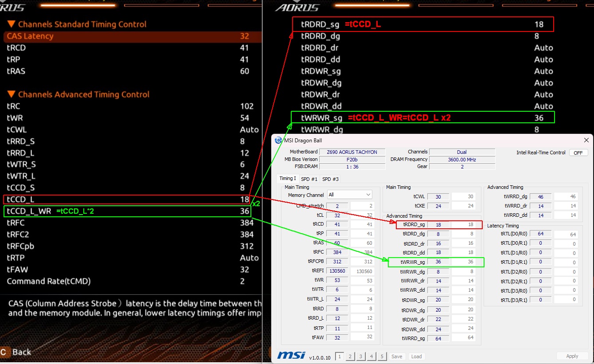Viewport: 594px width, 364px height.
Task: Select profile slot 1 in MSI Dragon Ball
Action: [339, 356]
